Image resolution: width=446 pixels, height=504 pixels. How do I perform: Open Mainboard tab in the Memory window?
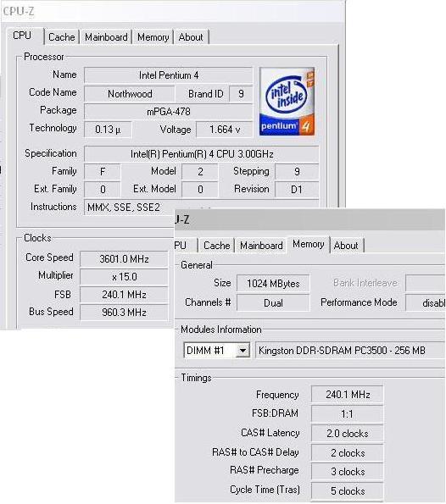click(x=261, y=246)
